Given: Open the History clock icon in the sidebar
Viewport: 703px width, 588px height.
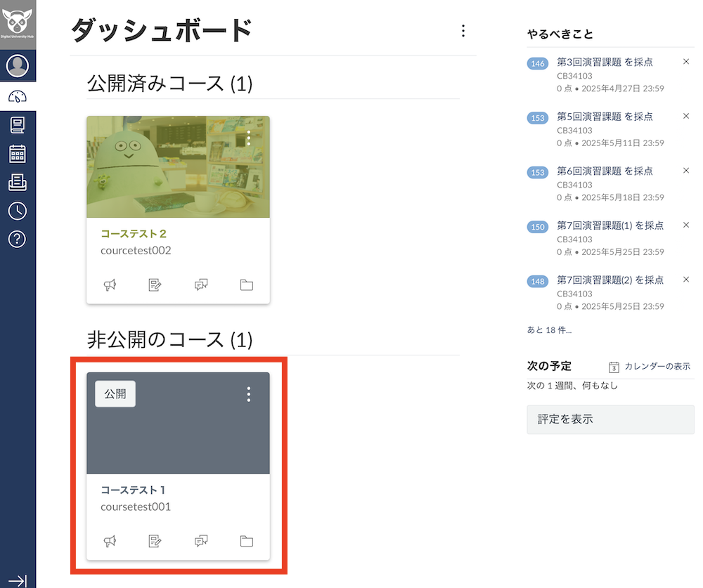Looking at the screenshot, I should point(18,210).
